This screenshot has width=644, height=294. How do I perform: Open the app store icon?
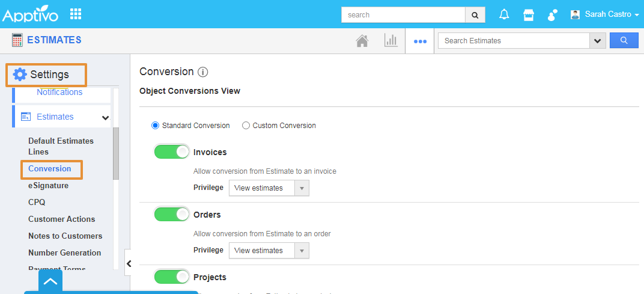(x=528, y=14)
